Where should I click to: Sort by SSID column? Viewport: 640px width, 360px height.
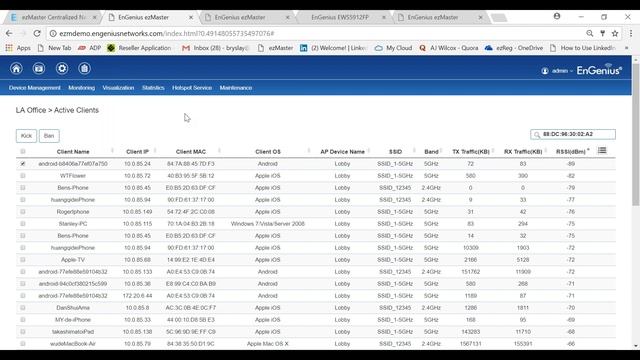(395, 151)
